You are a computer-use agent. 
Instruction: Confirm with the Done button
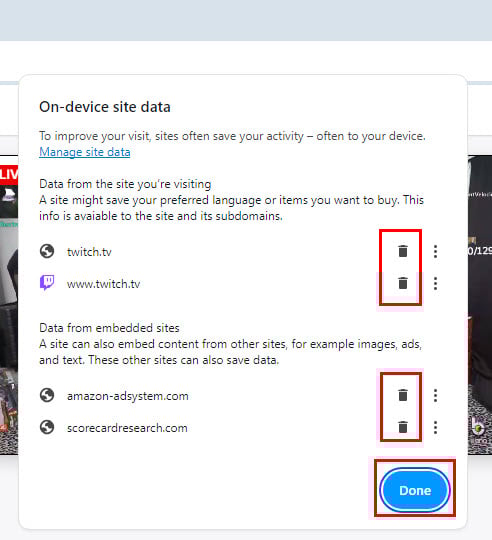(415, 490)
